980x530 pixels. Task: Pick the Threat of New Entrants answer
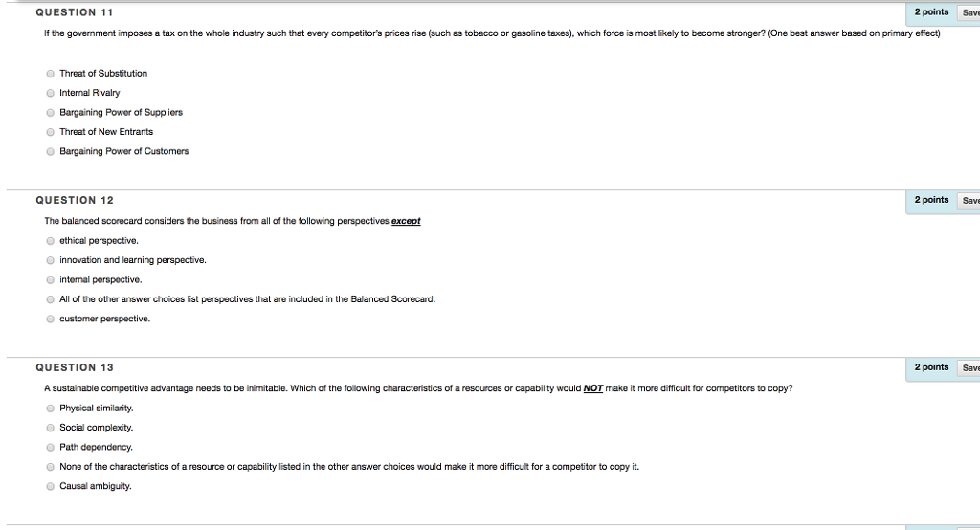tap(49, 132)
